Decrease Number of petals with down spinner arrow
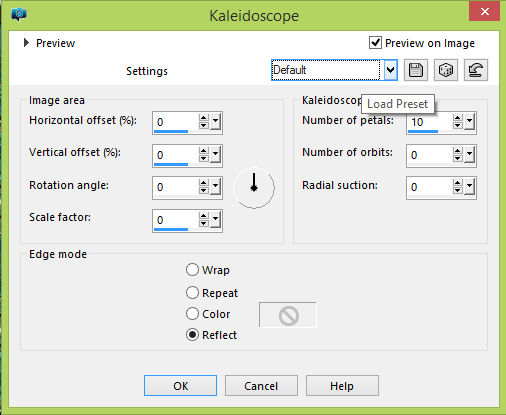 (x=458, y=126)
